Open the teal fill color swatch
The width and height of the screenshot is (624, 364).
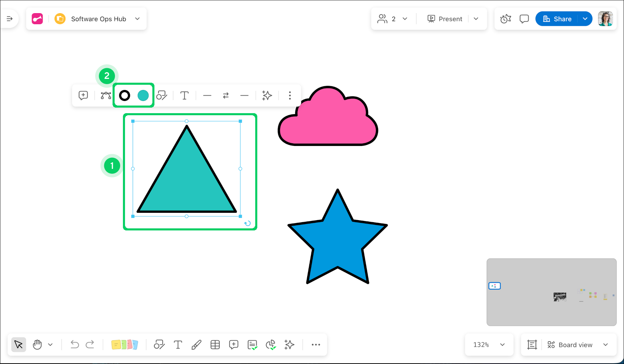(x=143, y=95)
